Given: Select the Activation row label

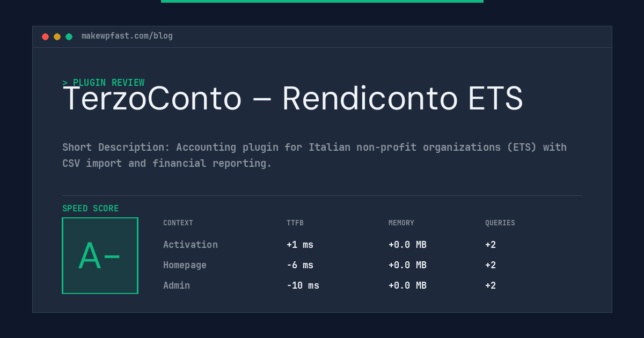Looking at the screenshot, I should pyautogui.click(x=191, y=245).
